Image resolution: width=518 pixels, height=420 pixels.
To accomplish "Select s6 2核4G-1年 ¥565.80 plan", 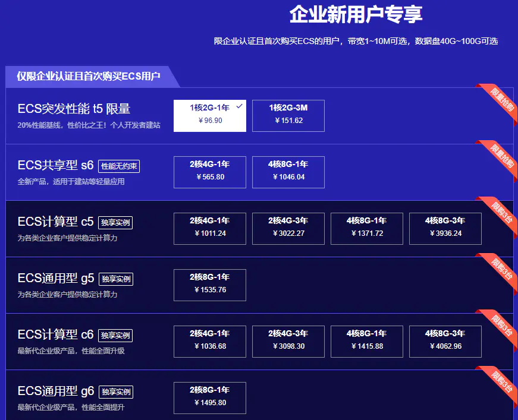I will (x=210, y=172).
